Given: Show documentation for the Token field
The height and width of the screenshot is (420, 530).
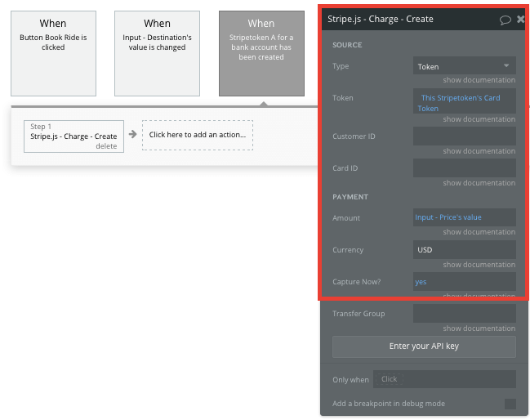Looking at the screenshot, I should (x=479, y=119).
